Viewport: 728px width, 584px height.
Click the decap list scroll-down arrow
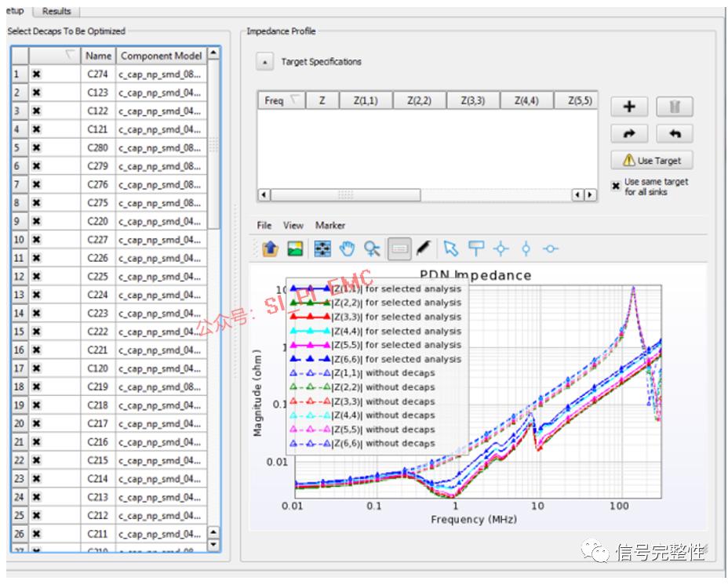(x=213, y=544)
